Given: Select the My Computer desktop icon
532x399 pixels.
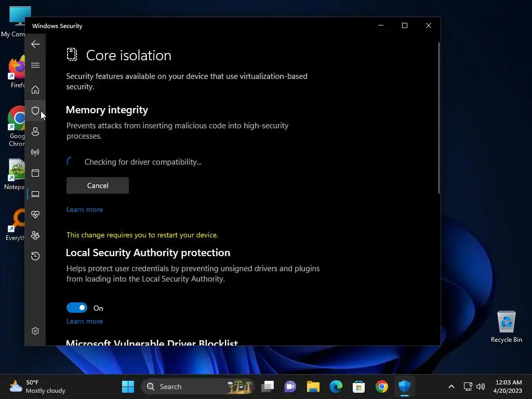Looking at the screenshot, I should [13, 22].
